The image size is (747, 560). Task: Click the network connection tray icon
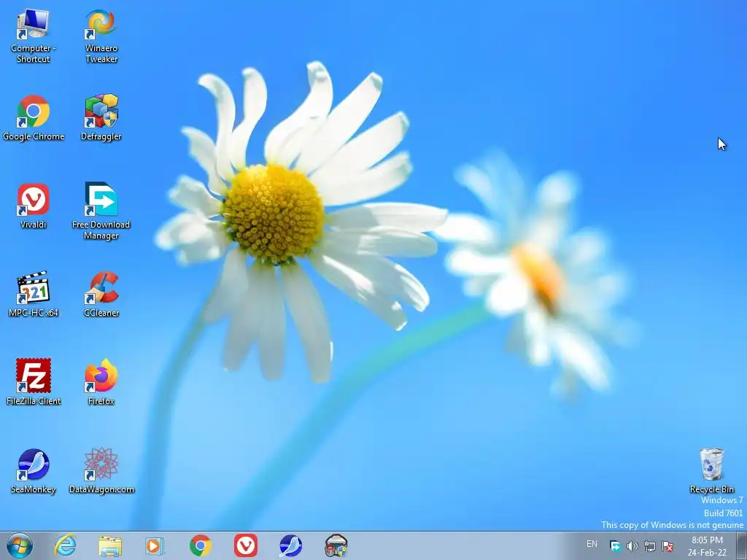(x=650, y=545)
